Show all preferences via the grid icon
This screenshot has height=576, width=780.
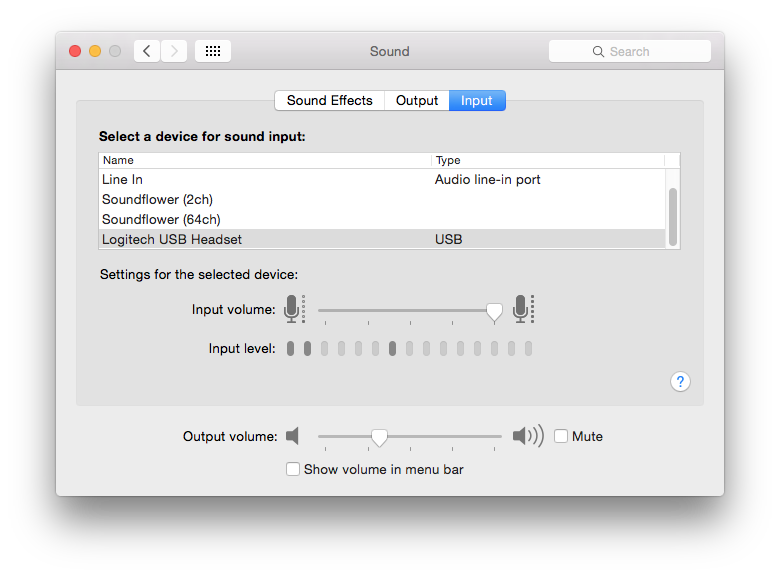[213, 51]
